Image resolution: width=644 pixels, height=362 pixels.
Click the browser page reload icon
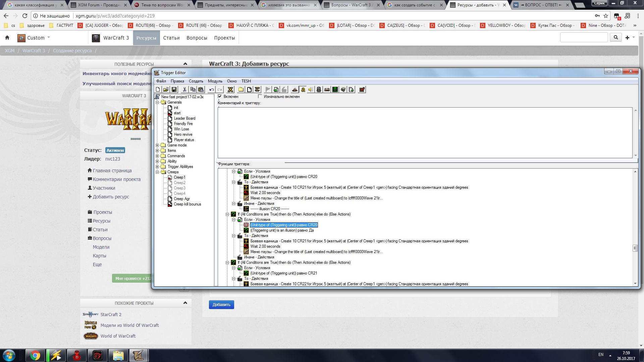tap(25, 16)
